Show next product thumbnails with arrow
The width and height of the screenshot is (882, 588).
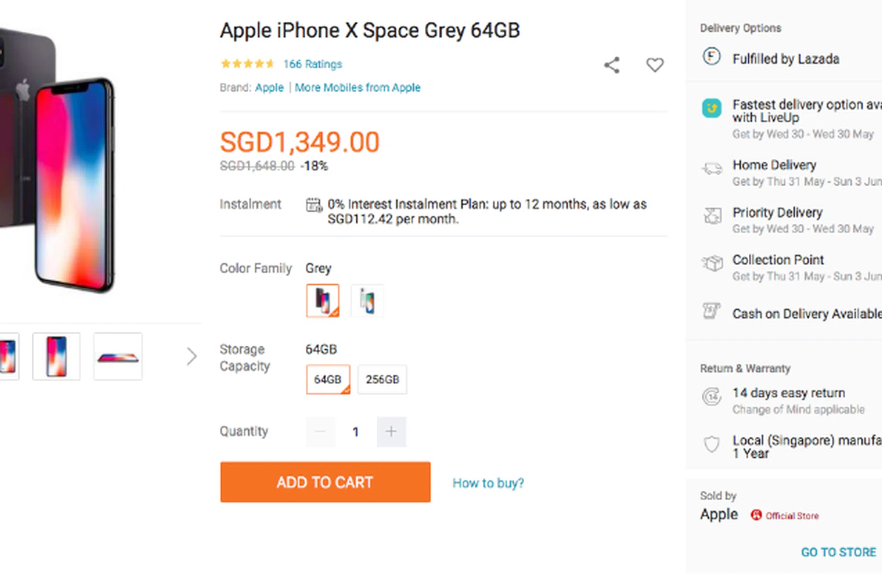(x=192, y=356)
